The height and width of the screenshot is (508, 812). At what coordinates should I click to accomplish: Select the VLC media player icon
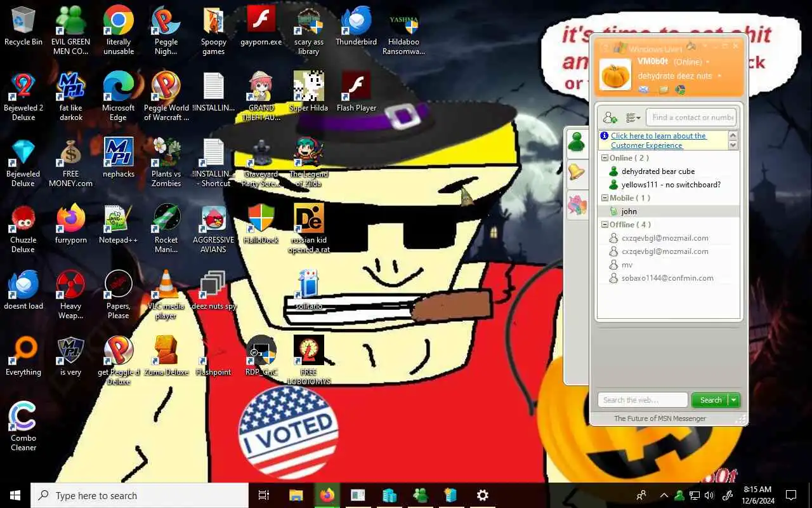pos(166,294)
